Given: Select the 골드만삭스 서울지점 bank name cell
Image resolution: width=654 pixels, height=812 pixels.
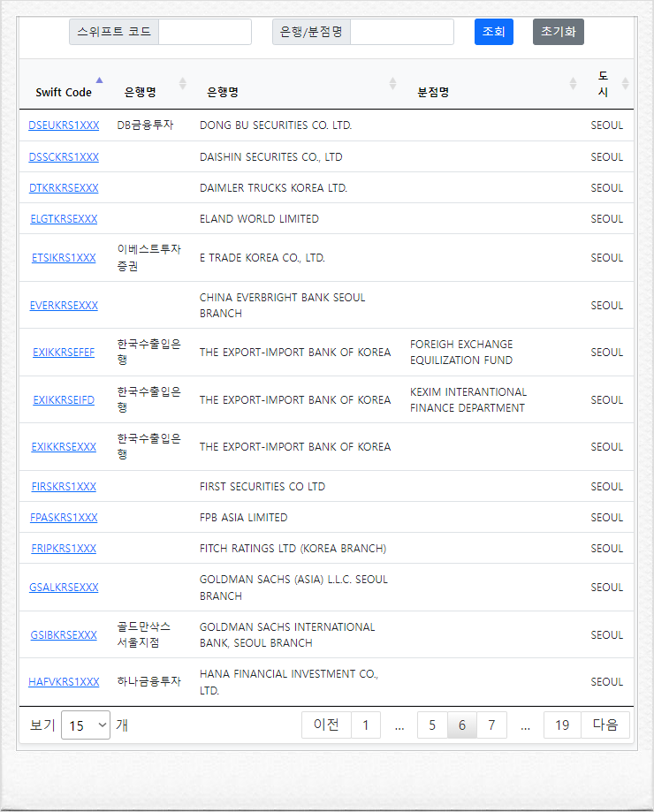Looking at the screenshot, I should coord(144,634).
